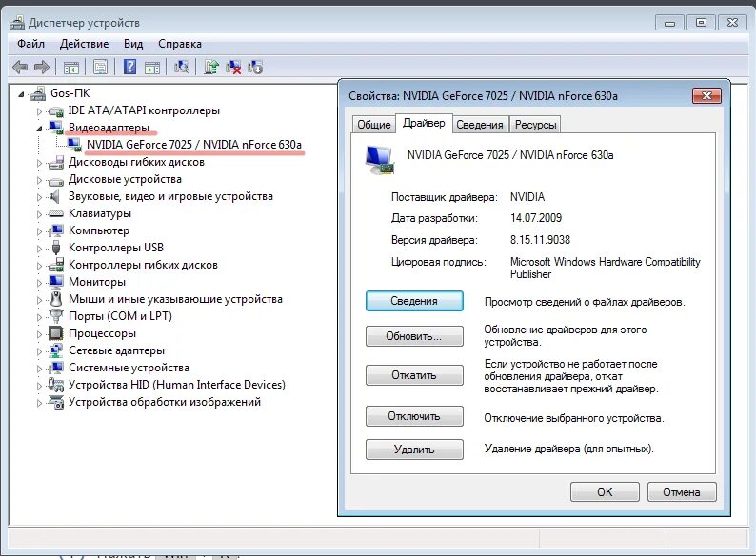The width and height of the screenshot is (756, 560).
Task: Click the Откатить button
Action: 414,375
